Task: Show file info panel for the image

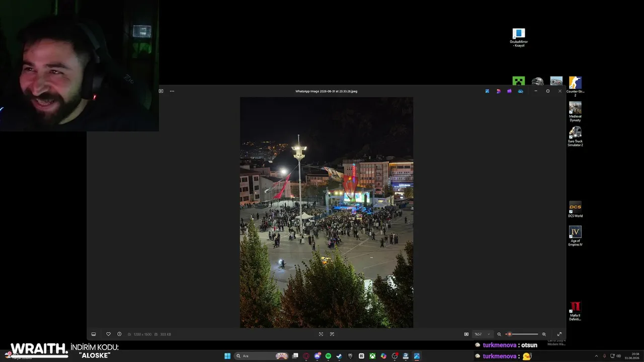Action: click(119, 334)
